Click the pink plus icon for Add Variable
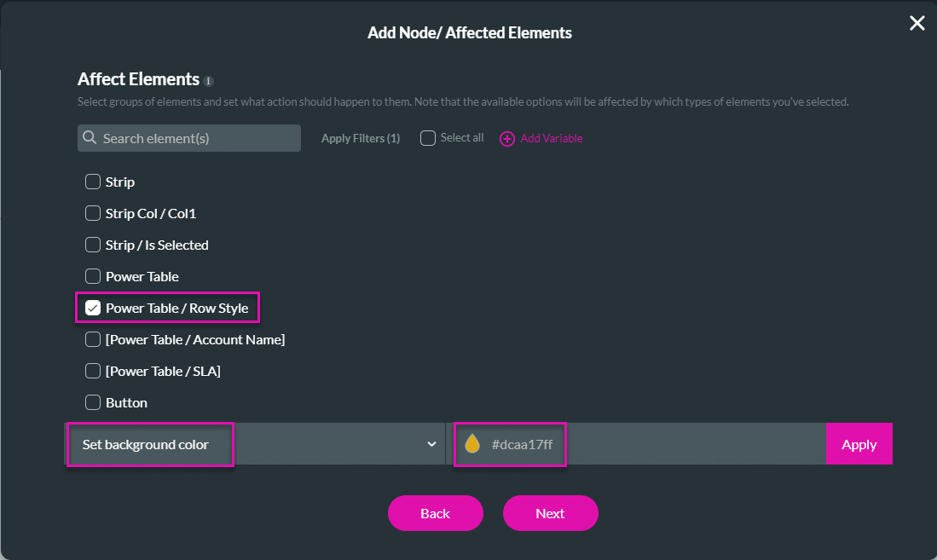This screenshot has height=560, width=937. tap(507, 137)
